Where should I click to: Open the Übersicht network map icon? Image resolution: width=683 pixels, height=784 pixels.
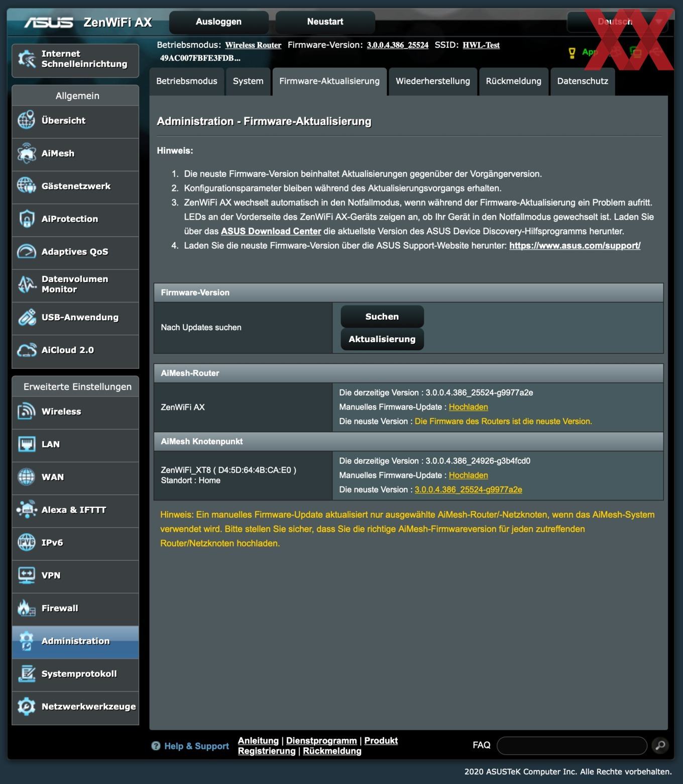(27, 121)
